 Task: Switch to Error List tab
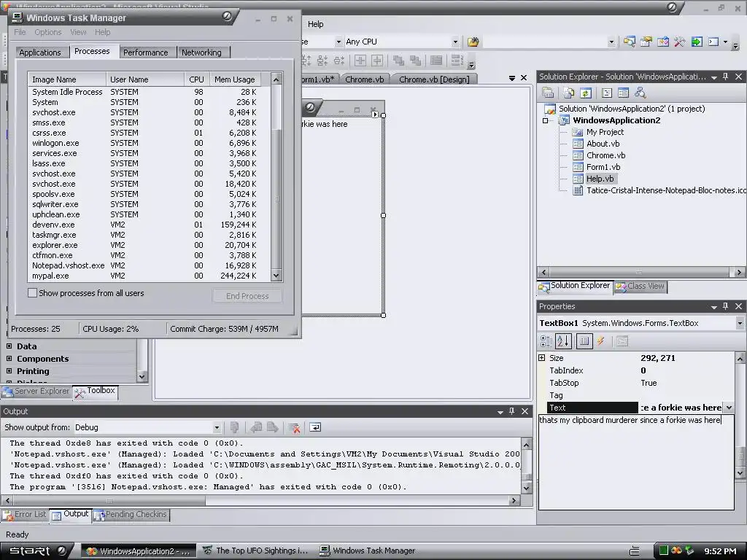26,514
